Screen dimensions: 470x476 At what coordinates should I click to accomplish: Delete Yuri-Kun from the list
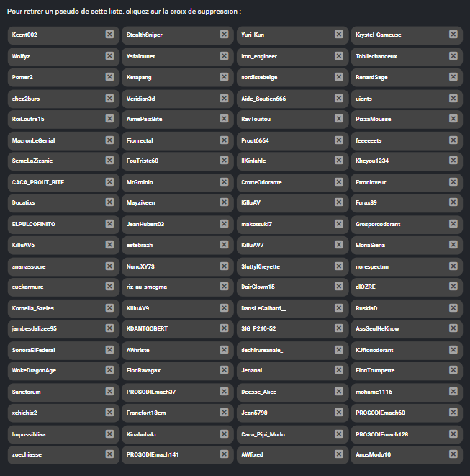(338, 35)
